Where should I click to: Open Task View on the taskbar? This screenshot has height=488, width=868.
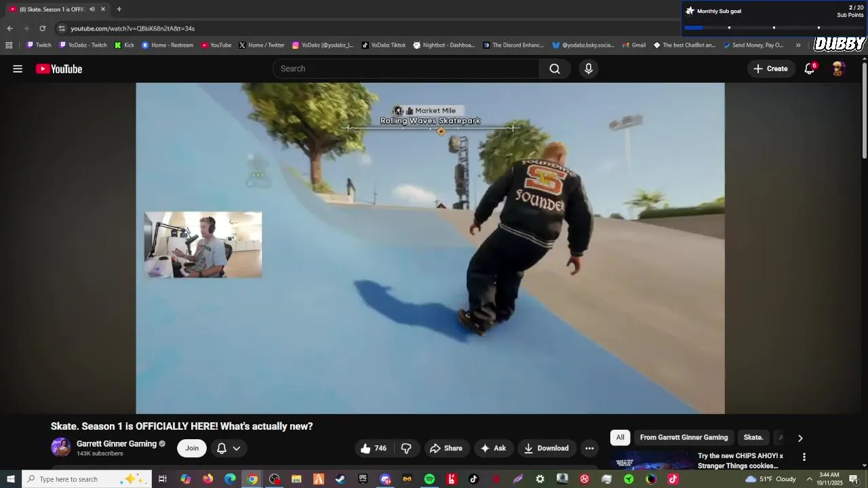[163, 479]
